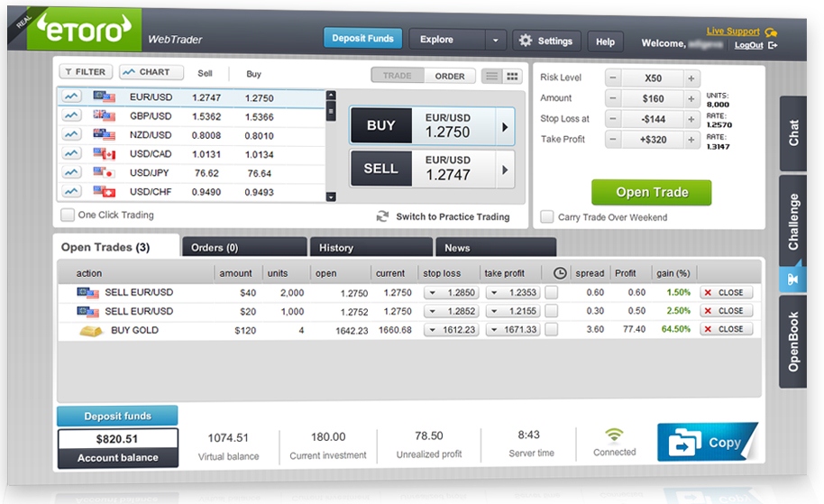This screenshot has width=824, height=504.
Task: Open take profit dropdown showing 1671.33
Action: (513, 329)
